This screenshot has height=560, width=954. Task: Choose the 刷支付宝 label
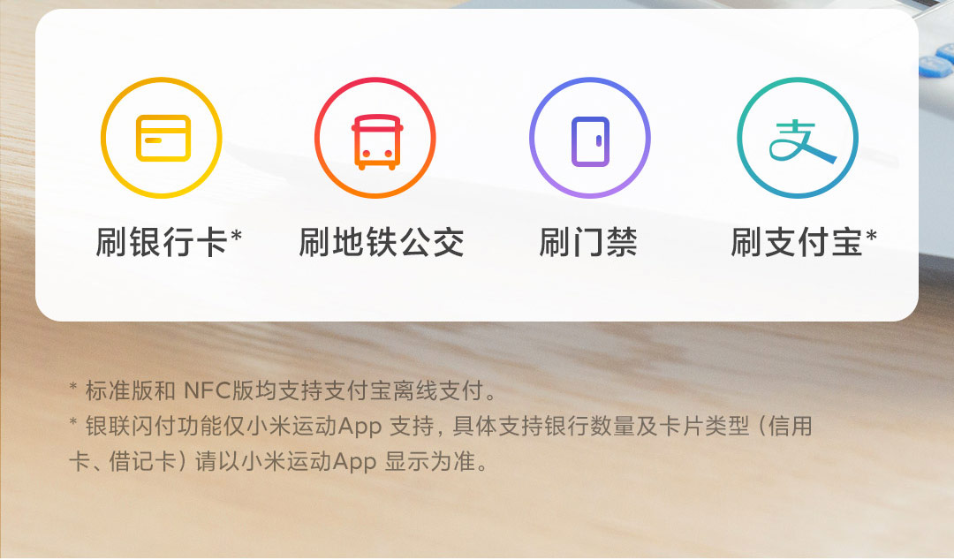tap(797, 242)
